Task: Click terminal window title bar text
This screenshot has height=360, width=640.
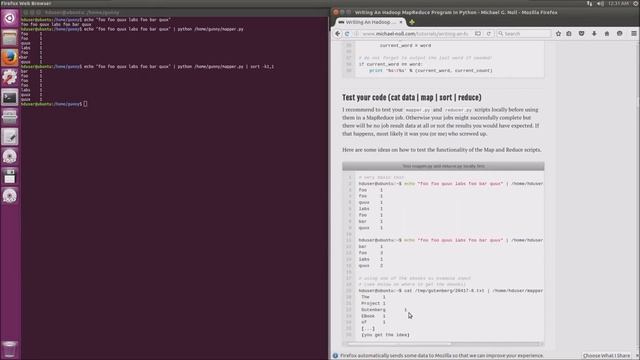Action: (x=82, y=13)
